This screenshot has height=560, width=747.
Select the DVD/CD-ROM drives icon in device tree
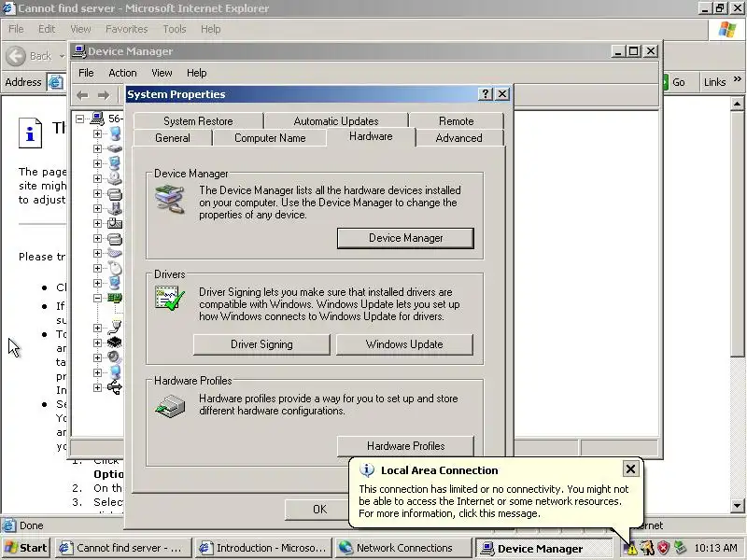(x=114, y=178)
